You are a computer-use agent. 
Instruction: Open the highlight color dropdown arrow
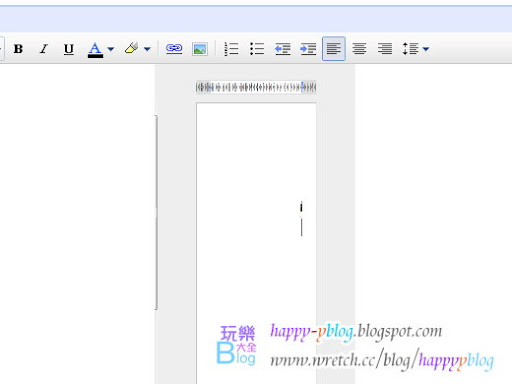click(147, 49)
